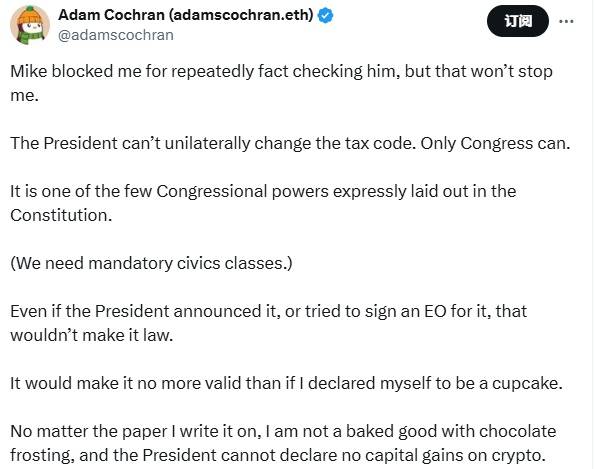Click the short "me." text line
This screenshot has height=469, width=595.
click(x=24, y=95)
